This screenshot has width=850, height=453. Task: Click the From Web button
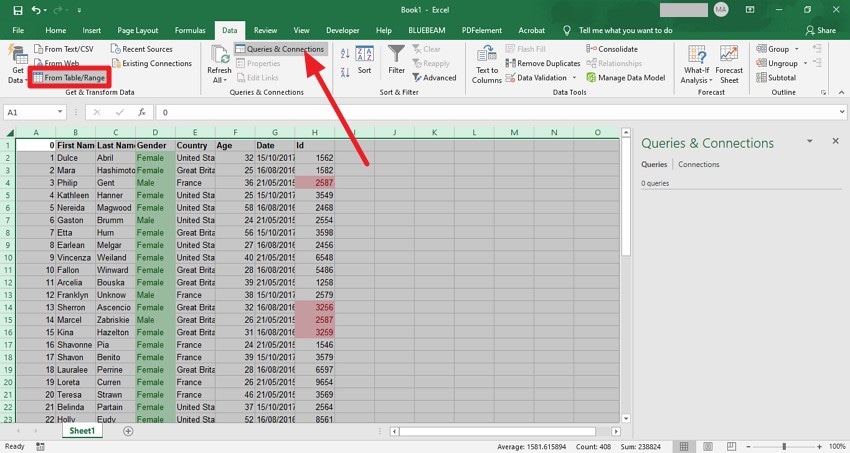point(56,63)
